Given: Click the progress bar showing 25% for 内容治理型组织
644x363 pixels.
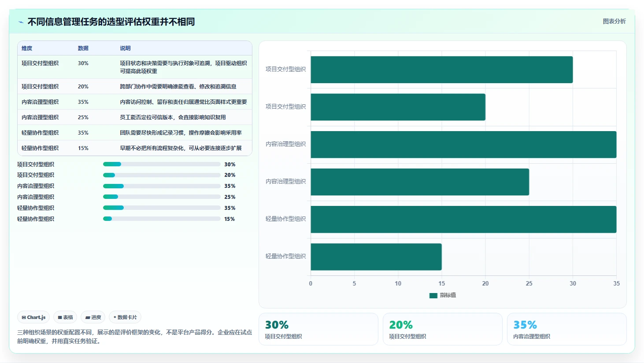Looking at the screenshot, I should pyautogui.click(x=162, y=197).
